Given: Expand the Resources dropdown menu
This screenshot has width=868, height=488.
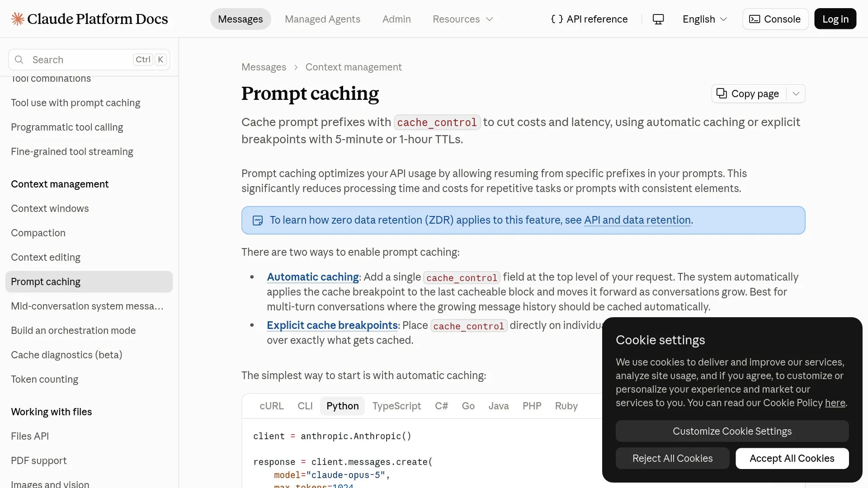Looking at the screenshot, I should (462, 19).
